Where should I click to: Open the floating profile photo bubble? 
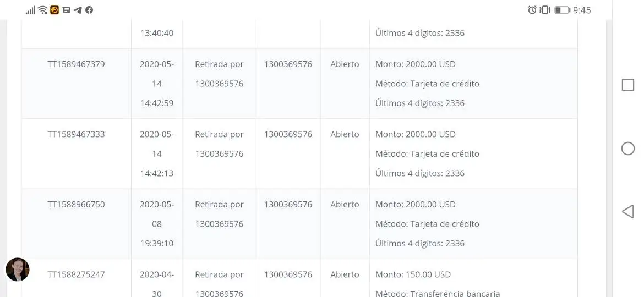coord(17,269)
